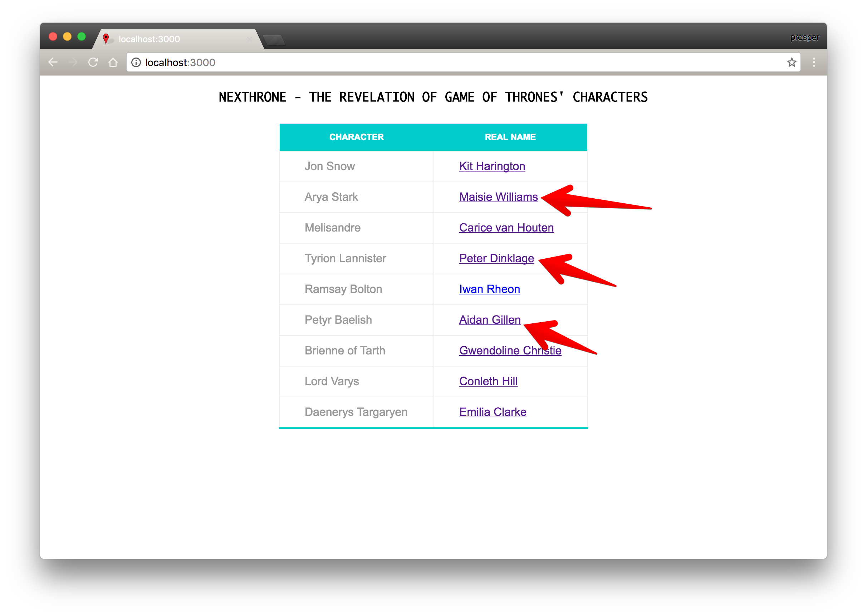Go to the home page icon
Screen dimensions: 867x616
point(113,62)
